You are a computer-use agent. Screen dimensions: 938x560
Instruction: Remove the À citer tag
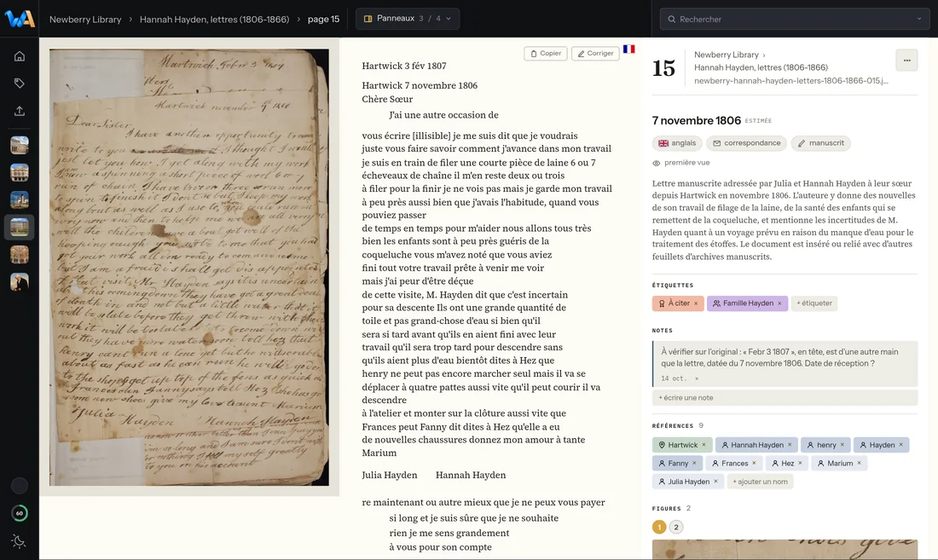point(696,303)
